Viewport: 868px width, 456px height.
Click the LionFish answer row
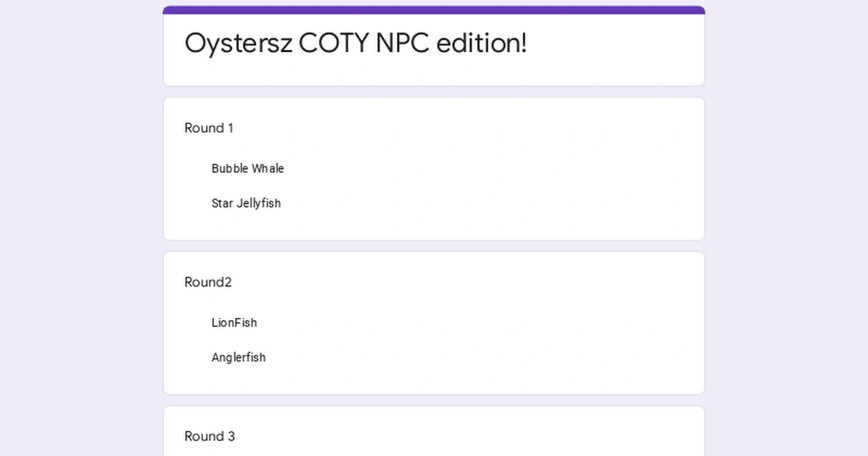[234, 323]
